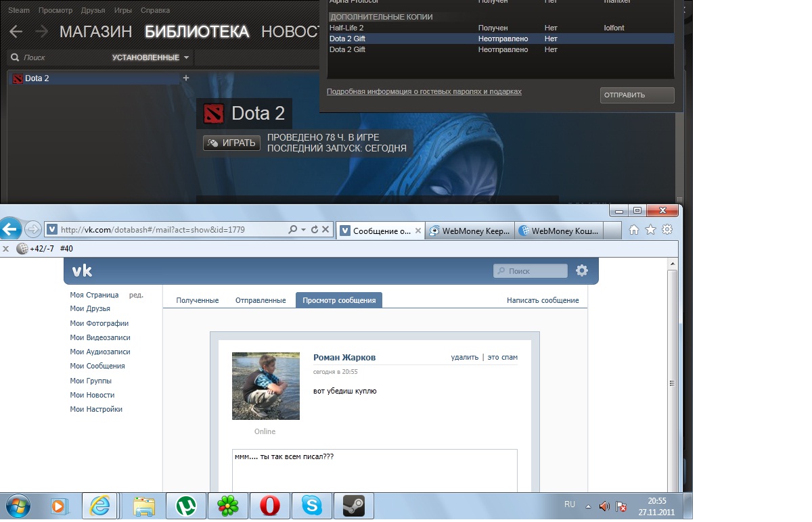Open Windows Explorer folder taskbar icon

click(144, 506)
